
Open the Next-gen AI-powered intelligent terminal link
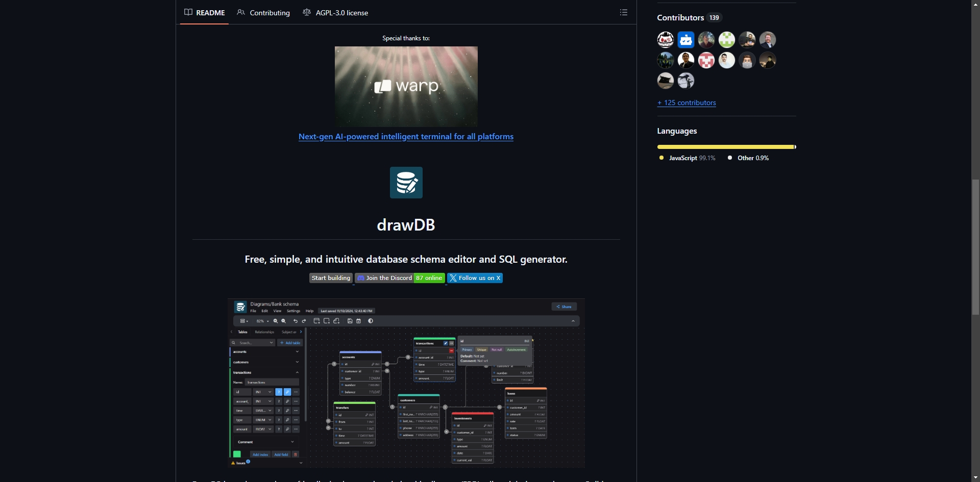[x=406, y=137]
